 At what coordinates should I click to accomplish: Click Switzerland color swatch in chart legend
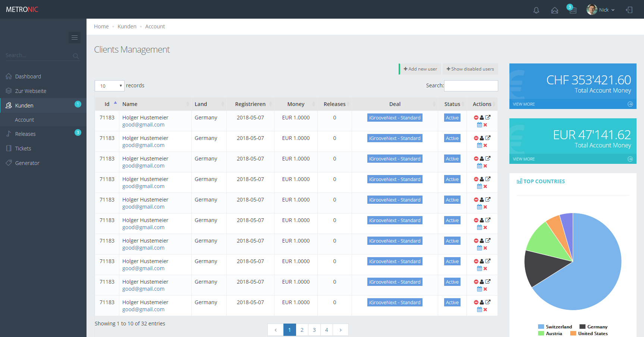(541, 327)
